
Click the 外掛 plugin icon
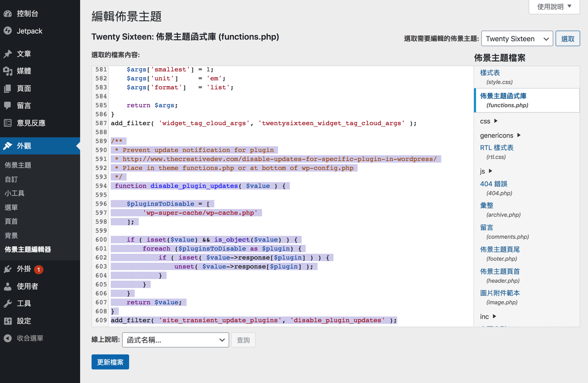coord(8,269)
